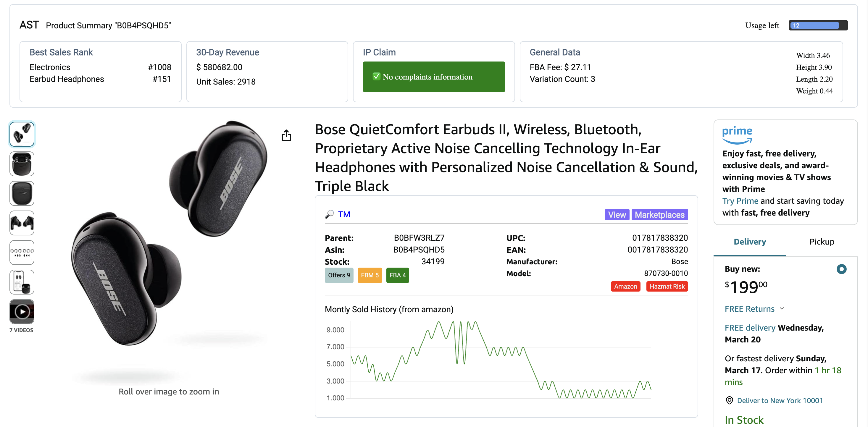
Task: Click the Width 3.46 dimension text
Action: [x=813, y=55]
